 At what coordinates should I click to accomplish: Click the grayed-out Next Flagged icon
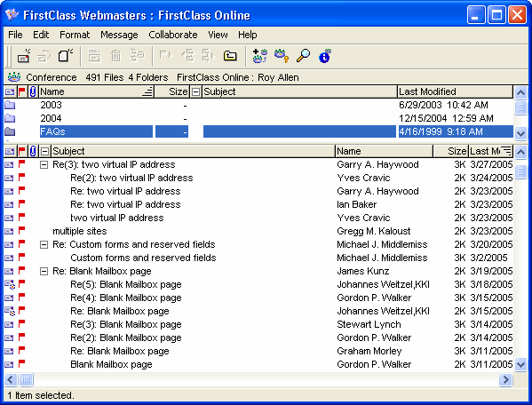tap(166, 55)
